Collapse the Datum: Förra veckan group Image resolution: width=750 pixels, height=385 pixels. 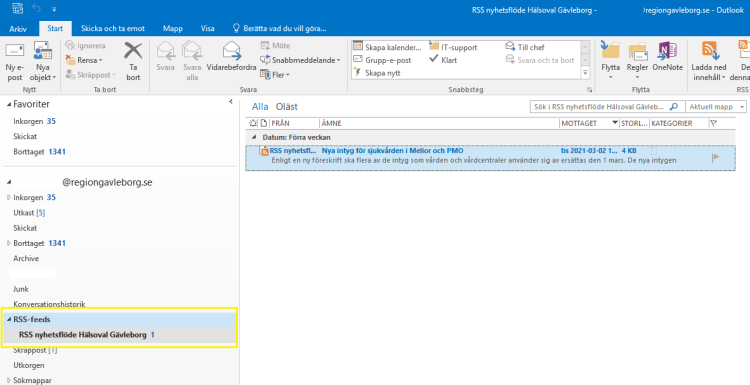254,137
